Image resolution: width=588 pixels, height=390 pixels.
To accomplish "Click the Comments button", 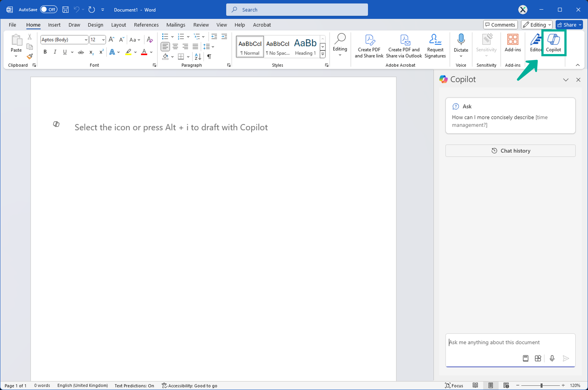I will pos(500,25).
